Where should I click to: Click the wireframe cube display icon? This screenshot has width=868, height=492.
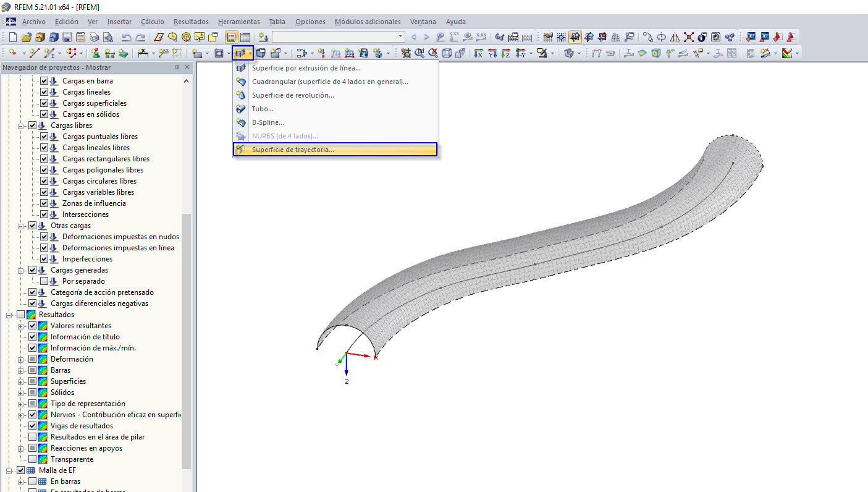coord(447,53)
